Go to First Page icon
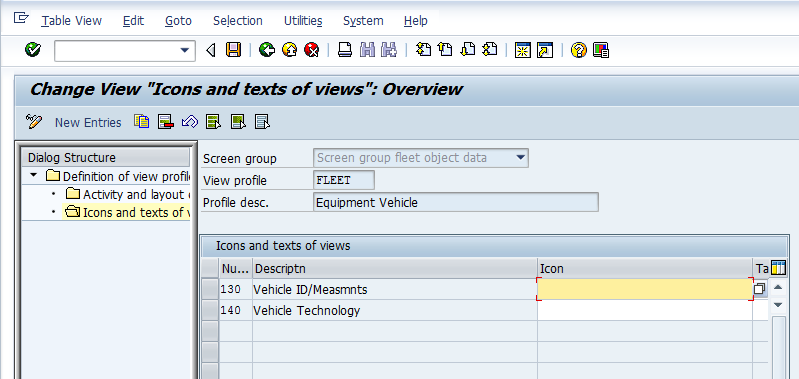This screenshot has width=799, height=379. pos(423,50)
